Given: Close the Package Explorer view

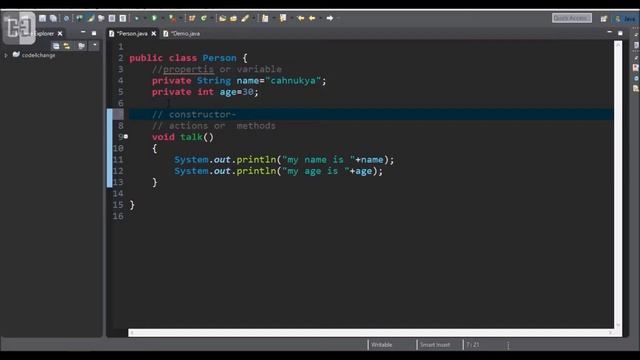Looking at the screenshot, I should [x=60, y=33].
